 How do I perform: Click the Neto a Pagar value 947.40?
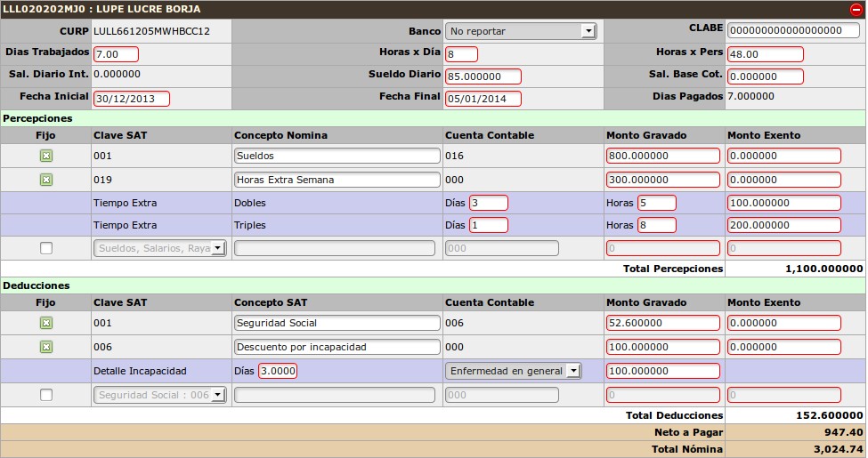pos(844,432)
